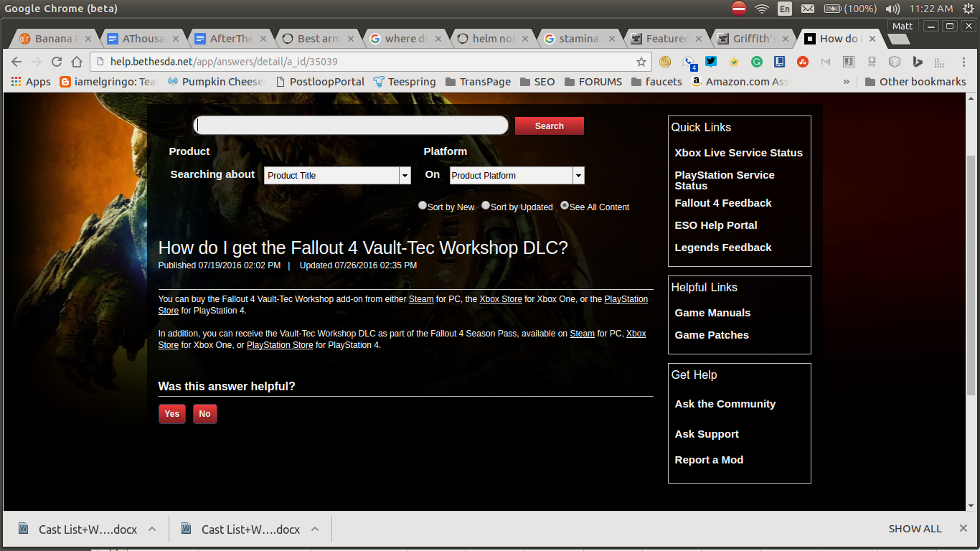The height and width of the screenshot is (551, 980).
Task: Switch to the stamina Google tab
Action: (x=580, y=39)
